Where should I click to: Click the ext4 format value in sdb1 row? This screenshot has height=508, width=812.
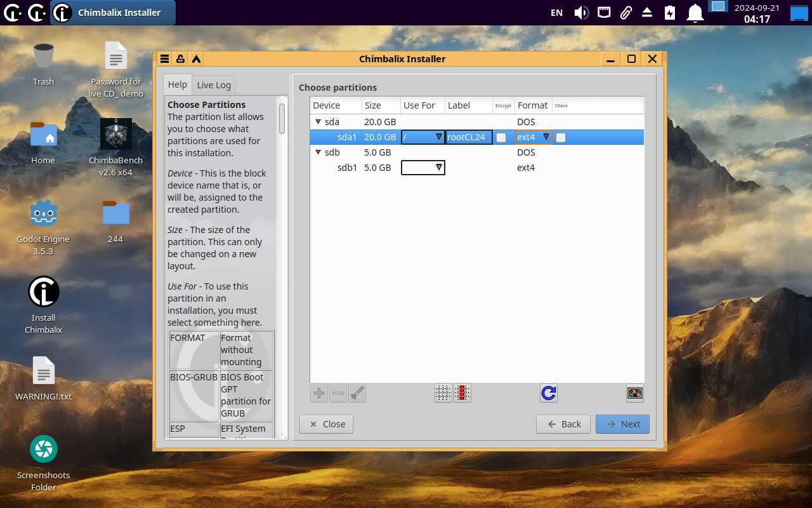click(526, 168)
